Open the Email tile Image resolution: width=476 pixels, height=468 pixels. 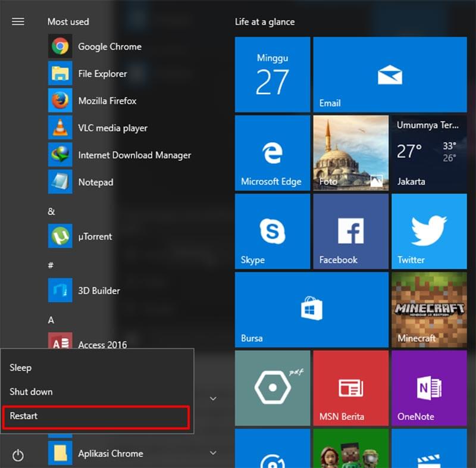390,74
